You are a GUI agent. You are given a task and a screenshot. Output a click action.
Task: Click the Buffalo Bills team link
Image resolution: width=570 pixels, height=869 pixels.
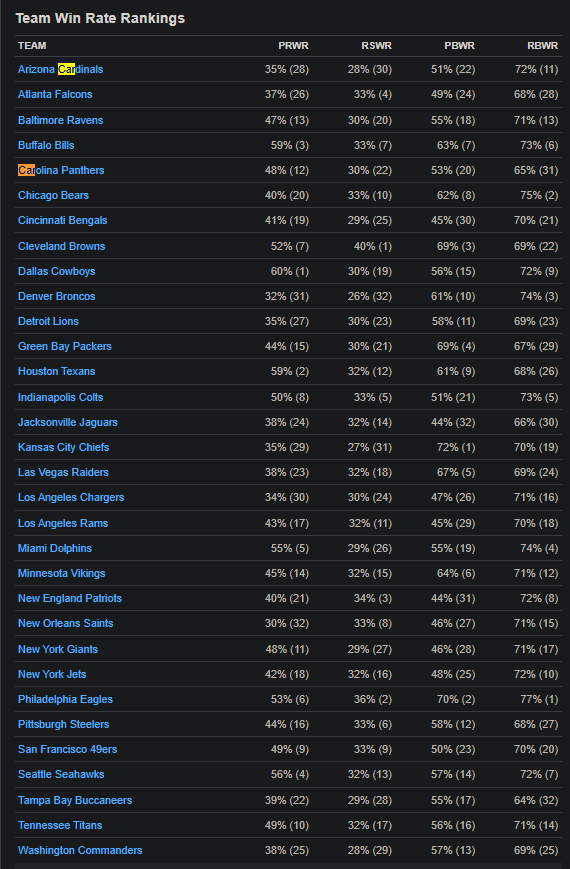pos(46,145)
